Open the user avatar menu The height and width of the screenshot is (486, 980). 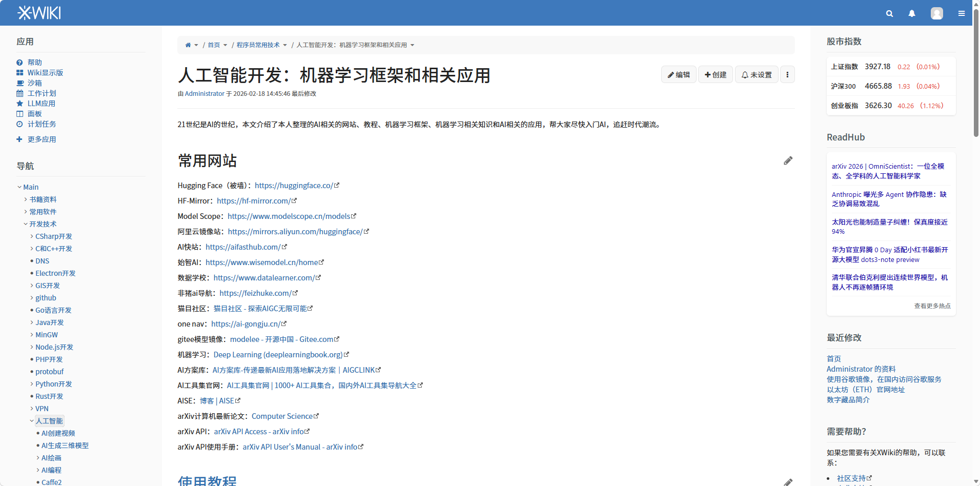coord(937,13)
